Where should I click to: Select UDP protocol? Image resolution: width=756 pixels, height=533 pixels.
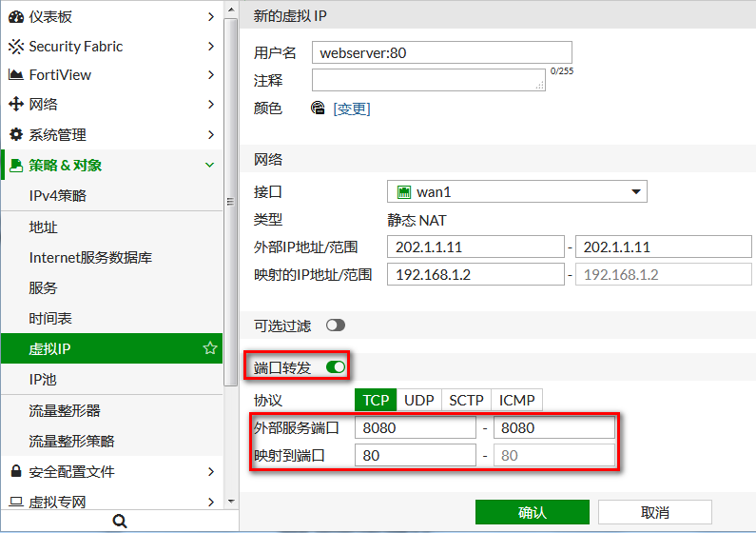(419, 400)
